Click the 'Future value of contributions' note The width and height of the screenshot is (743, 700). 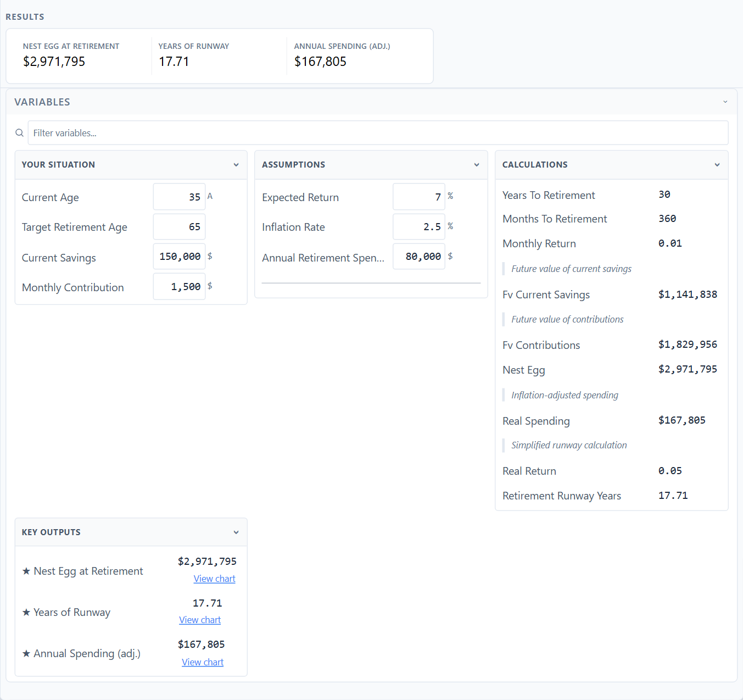(567, 320)
